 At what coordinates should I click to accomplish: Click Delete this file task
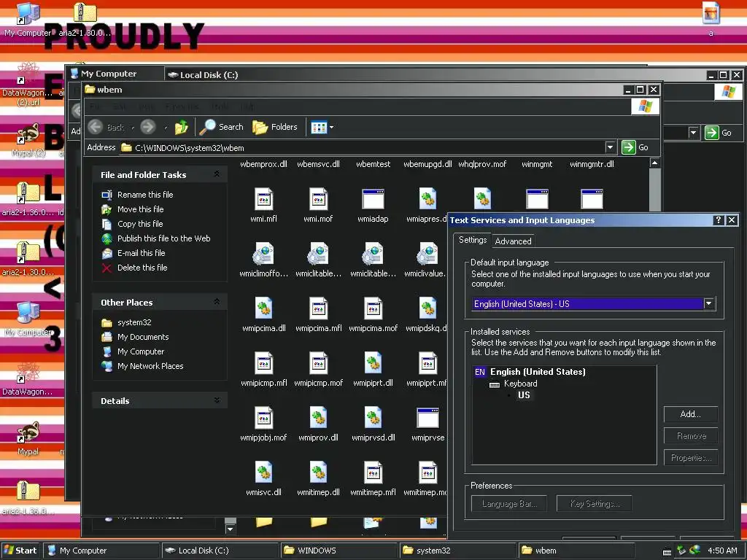[x=142, y=268]
